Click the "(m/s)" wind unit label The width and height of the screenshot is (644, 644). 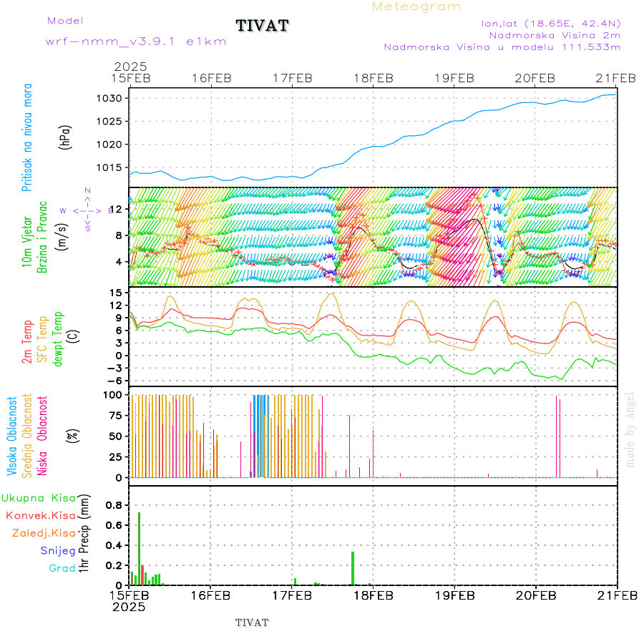tap(62, 237)
